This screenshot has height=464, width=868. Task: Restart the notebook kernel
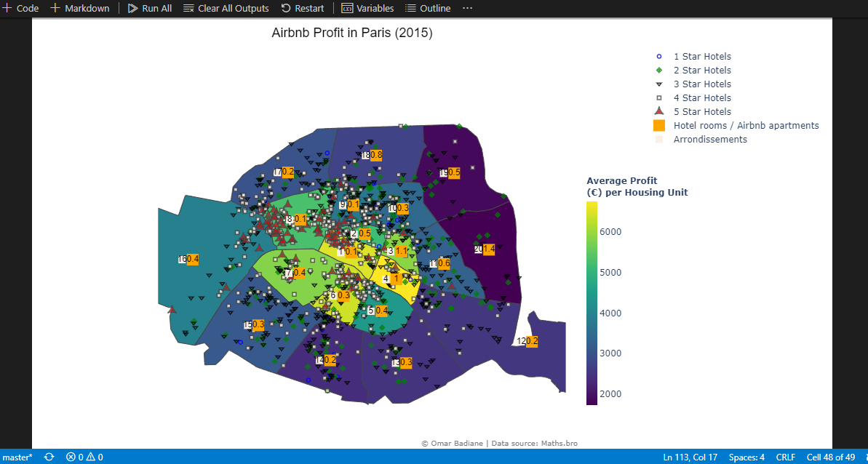coord(302,8)
